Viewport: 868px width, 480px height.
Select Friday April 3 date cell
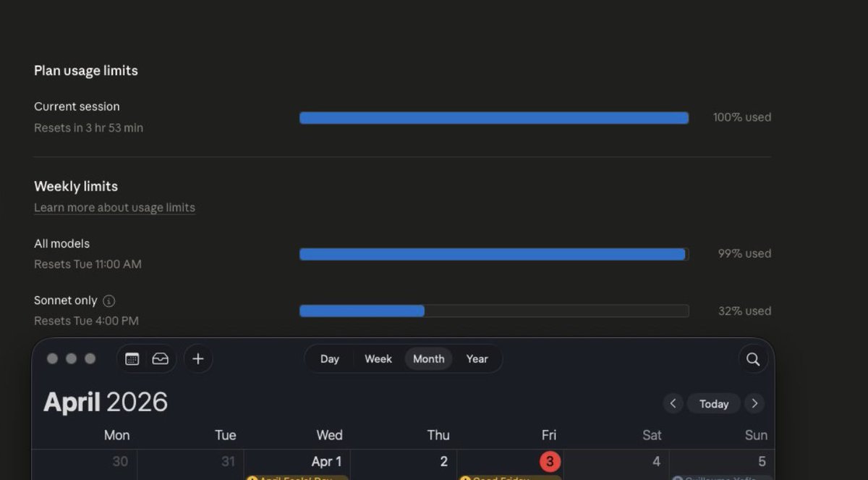550,462
